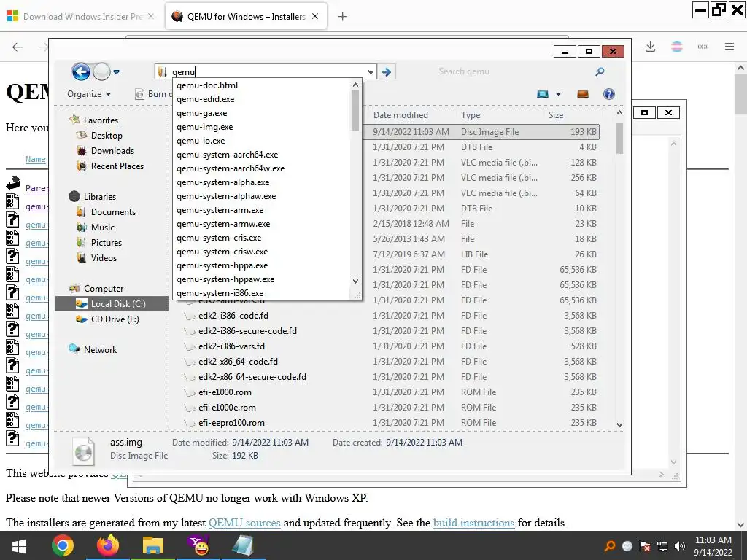Open the Organize menu
The height and width of the screenshot is (560, 747).
click(x=89, y=94)
